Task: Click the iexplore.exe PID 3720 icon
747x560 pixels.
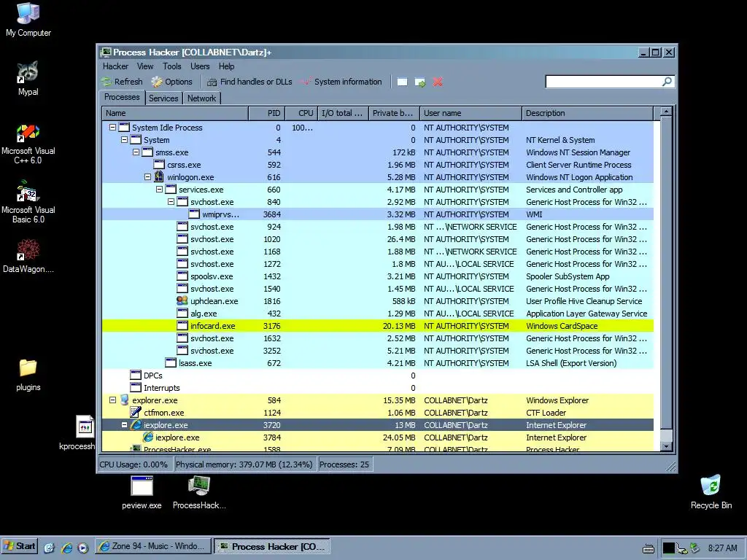Action: pyautogui.click(x=136, y=425)
